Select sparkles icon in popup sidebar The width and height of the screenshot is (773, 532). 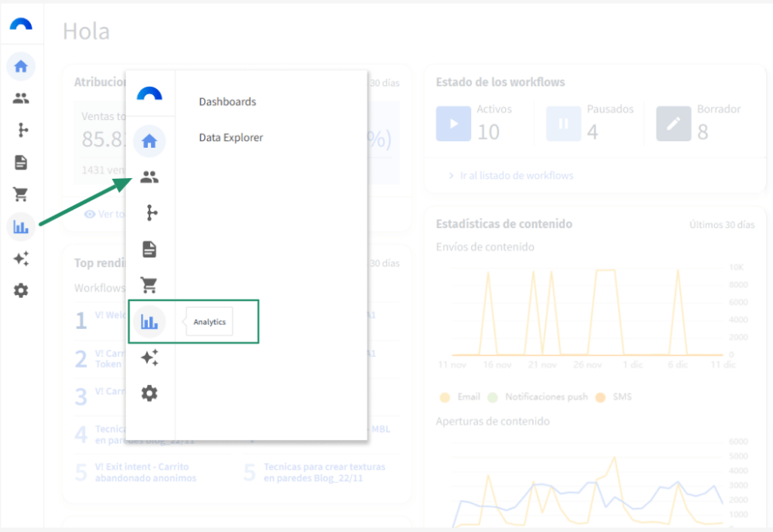pos(149,358)
